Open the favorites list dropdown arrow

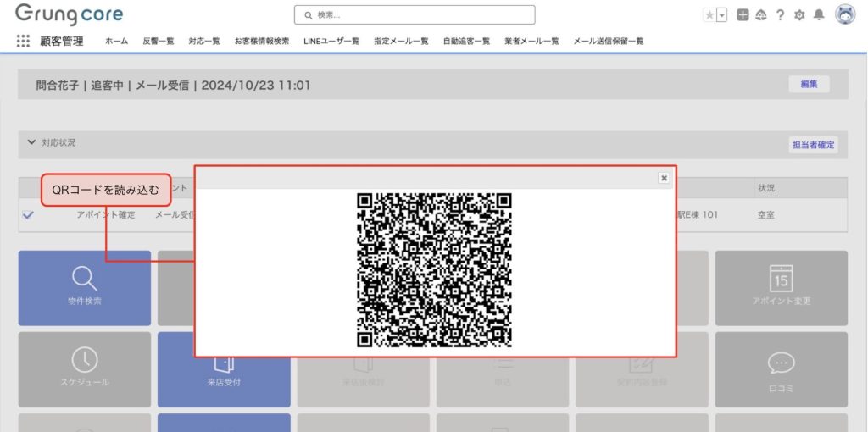(x=721, y=15)
